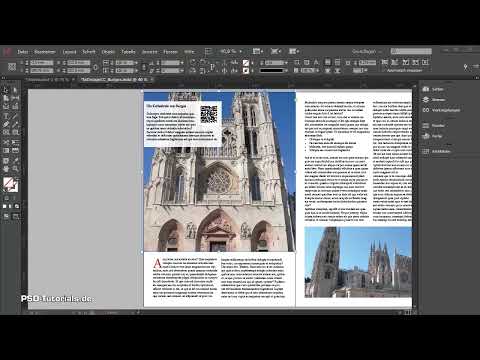Select the Content Collector tool

[x=6, y=107]
